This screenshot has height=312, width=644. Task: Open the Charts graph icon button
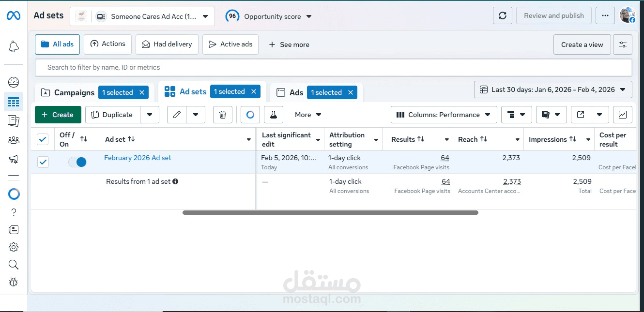(x=623, y=115)
